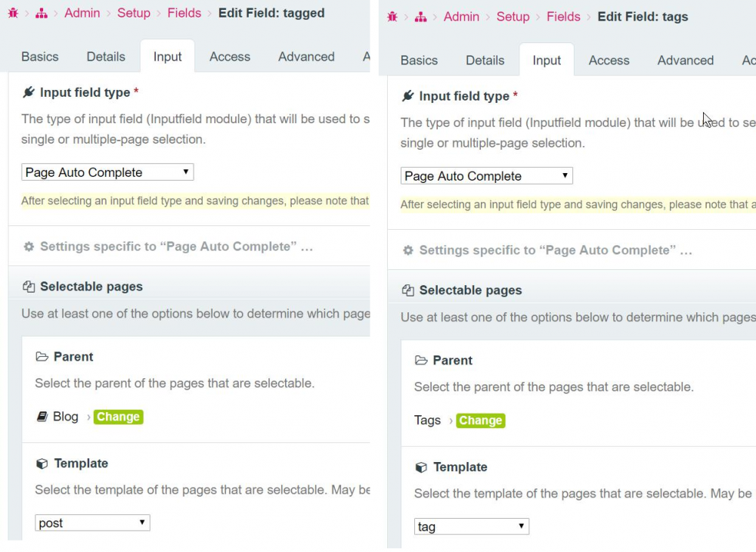
Task: Switch to the Details tab in left panel
Action: [106, 57]
